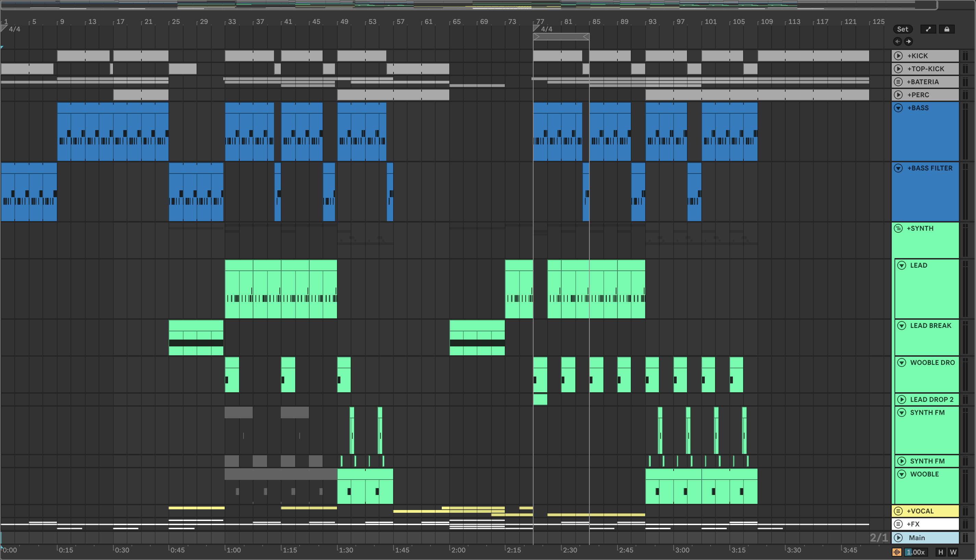
Task: Click the 4/4 time signature at bar 77
Action: pyautogui.click(x=546, y=29)
